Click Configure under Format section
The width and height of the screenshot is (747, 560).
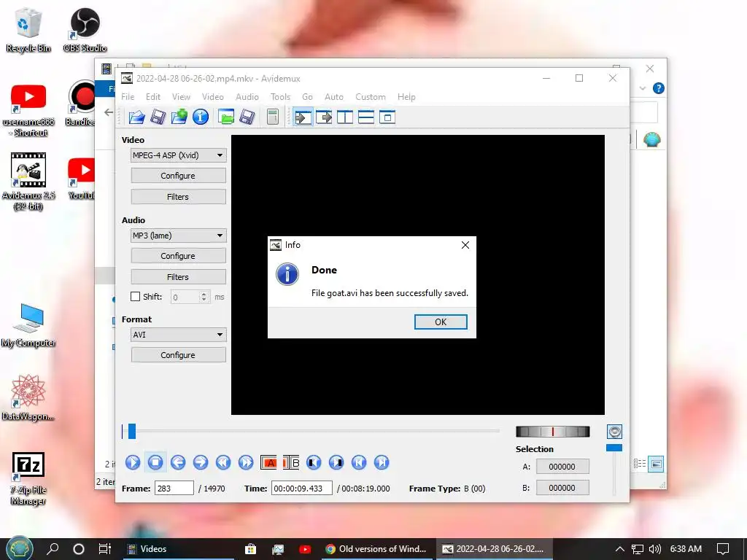[178, 355]
